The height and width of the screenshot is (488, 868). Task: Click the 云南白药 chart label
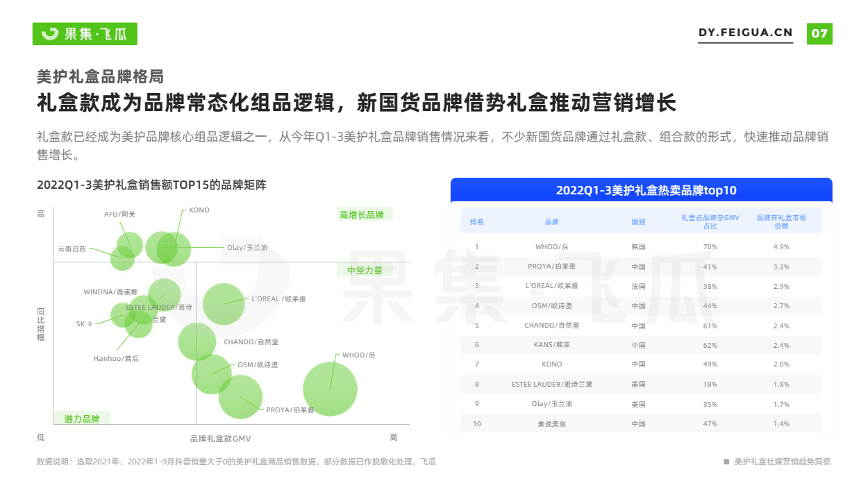coord(72,249)
